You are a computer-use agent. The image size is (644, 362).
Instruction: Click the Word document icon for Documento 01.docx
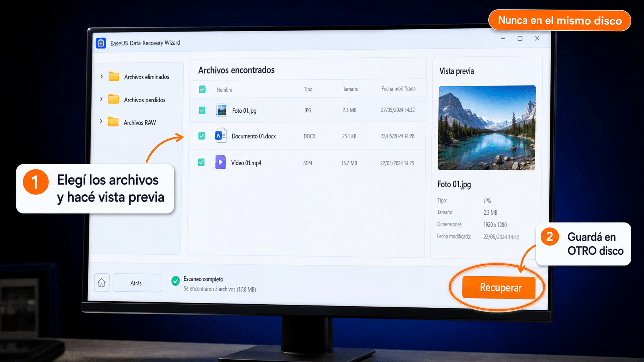click(x=221, y=136)
